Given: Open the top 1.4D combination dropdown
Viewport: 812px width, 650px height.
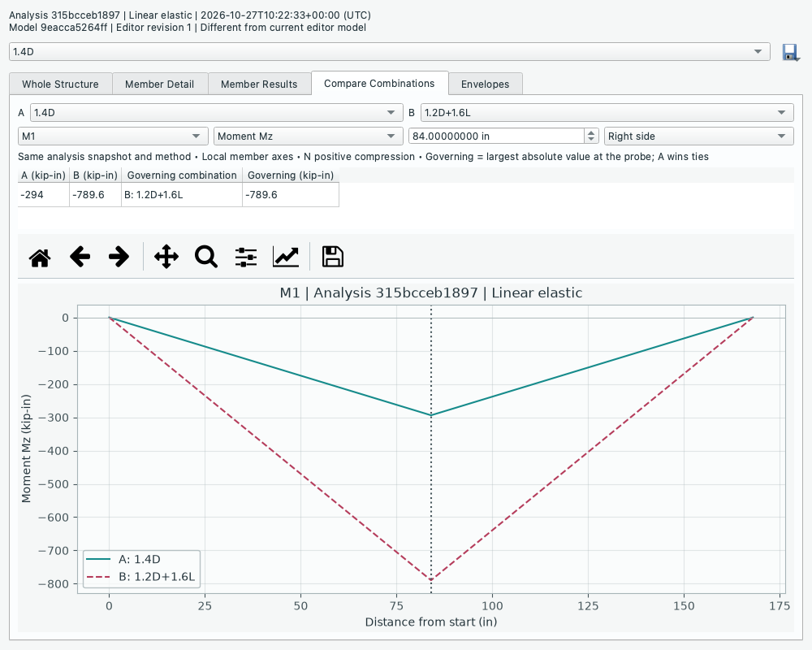Looking at the screenshot, I should click(x=390, y=52).
